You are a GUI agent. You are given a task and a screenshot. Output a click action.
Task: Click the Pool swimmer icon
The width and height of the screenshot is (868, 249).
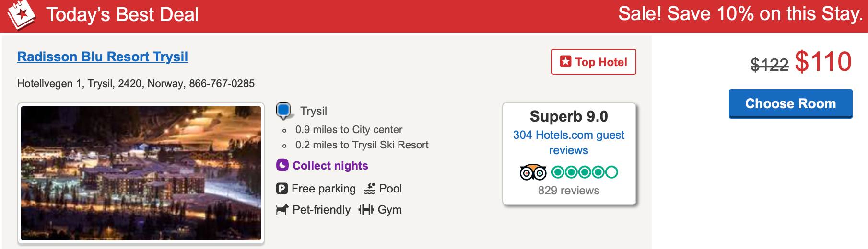tap(369, 189)
